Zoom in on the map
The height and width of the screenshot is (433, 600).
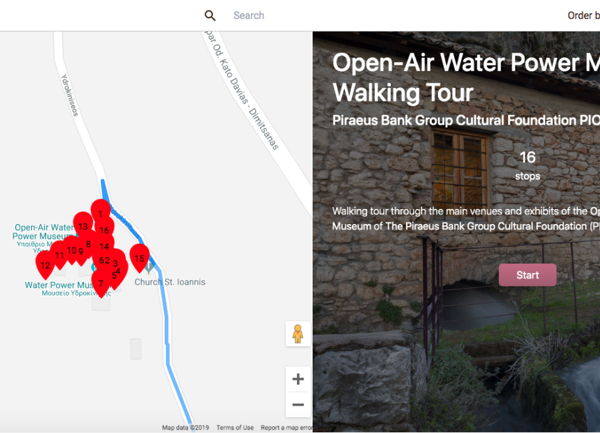click(298, 379)
